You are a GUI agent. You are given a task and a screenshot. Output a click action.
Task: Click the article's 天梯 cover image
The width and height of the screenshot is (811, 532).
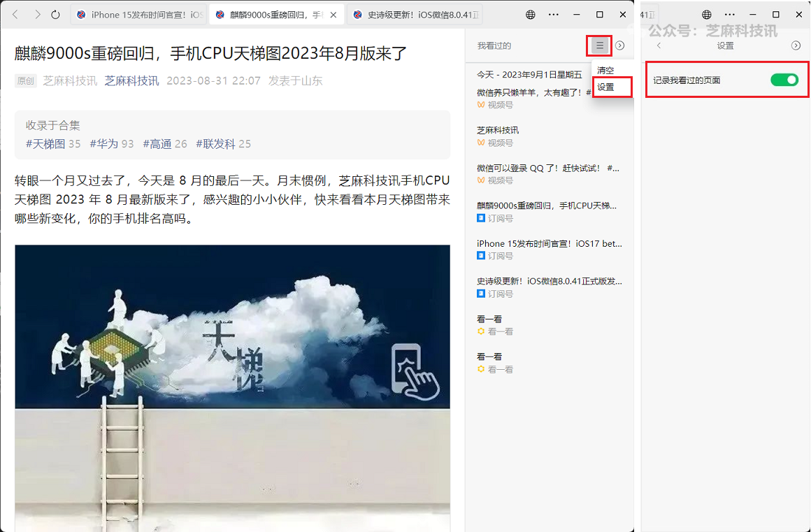point(232,388)
